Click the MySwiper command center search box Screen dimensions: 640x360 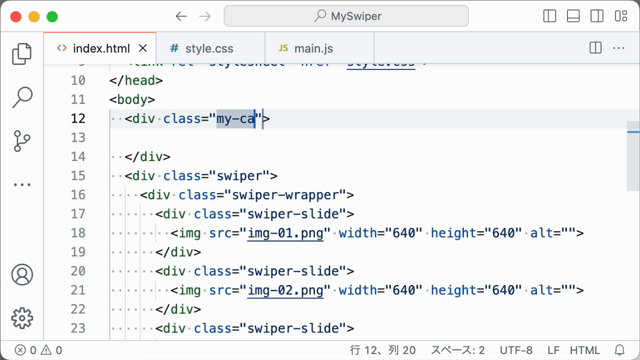(346, 16)
